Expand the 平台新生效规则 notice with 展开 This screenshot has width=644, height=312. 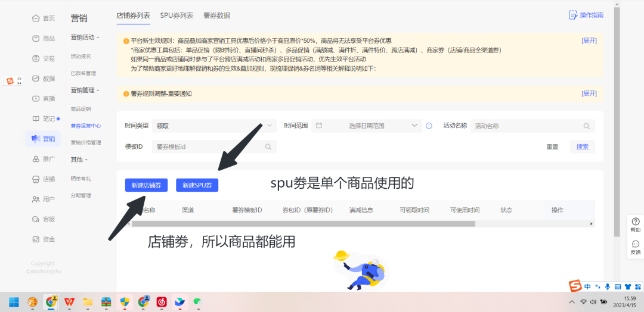tap(589, 40)
